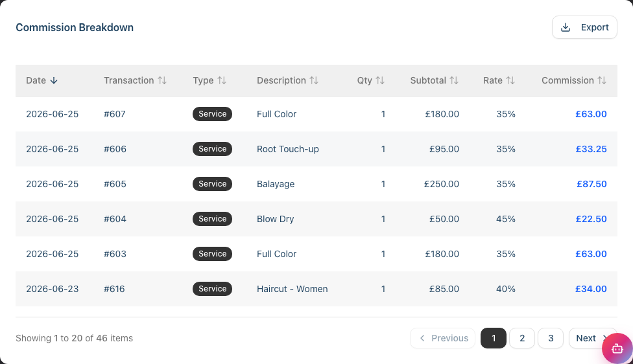Click the 40% rate value

point(506,289)
